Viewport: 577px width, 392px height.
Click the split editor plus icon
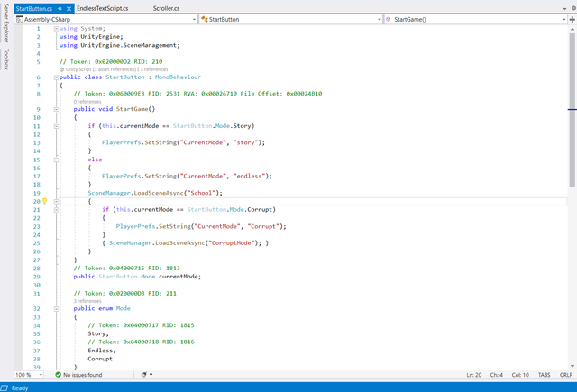(x=572, y=19)
